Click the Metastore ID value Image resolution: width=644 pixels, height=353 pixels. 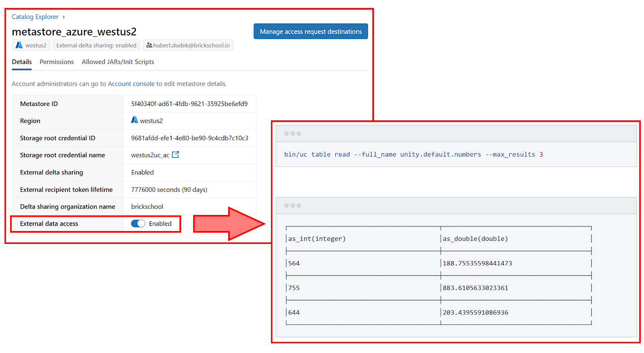pyautogui.click(x=190, y=104)
